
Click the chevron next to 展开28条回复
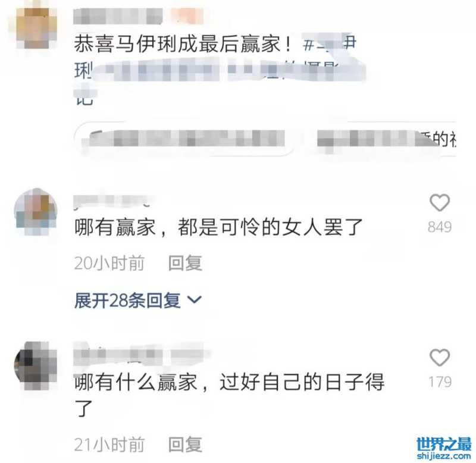pyautogui.click(x=195, y=300)
